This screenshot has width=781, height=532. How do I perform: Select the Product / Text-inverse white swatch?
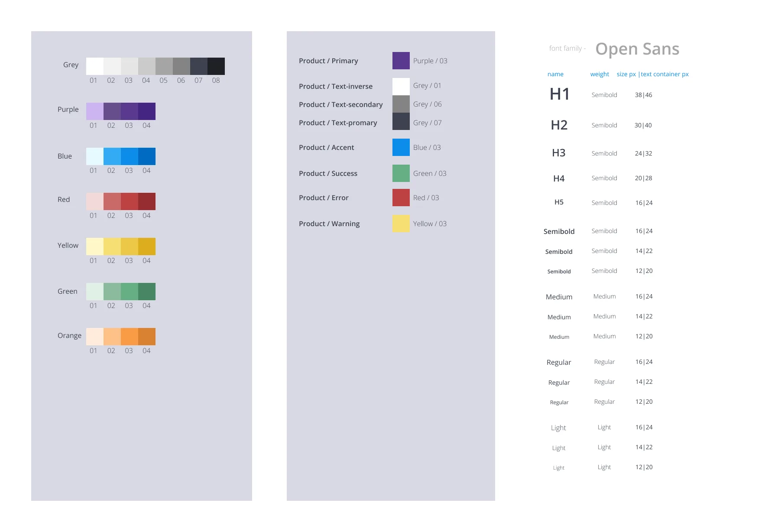pyautogui.click(x=401, y=87)
